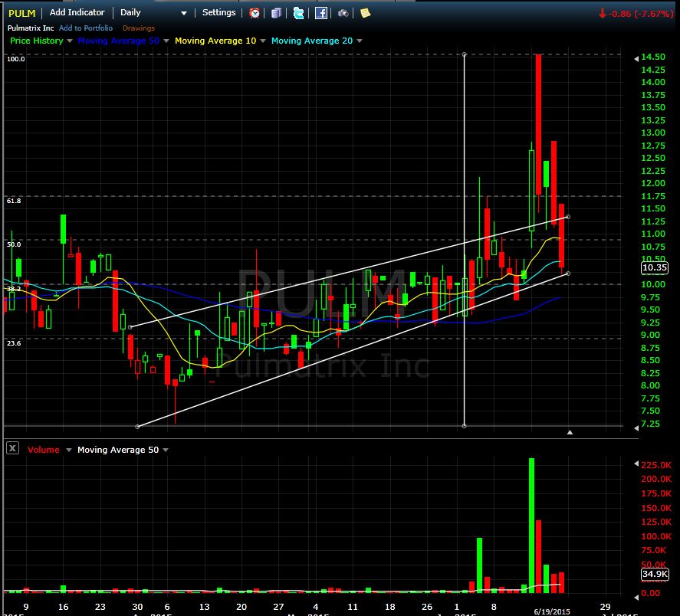Open the Add Indicator menu
This screenshot has width=680, height=616.
(x=77, y=13)
